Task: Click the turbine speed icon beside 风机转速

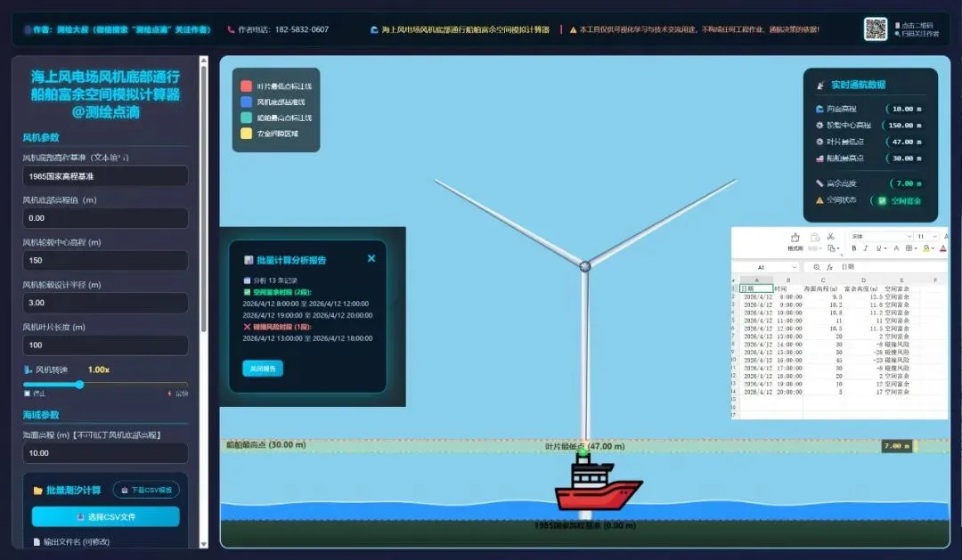Action: pyautogui.click(x=28, y=369)
